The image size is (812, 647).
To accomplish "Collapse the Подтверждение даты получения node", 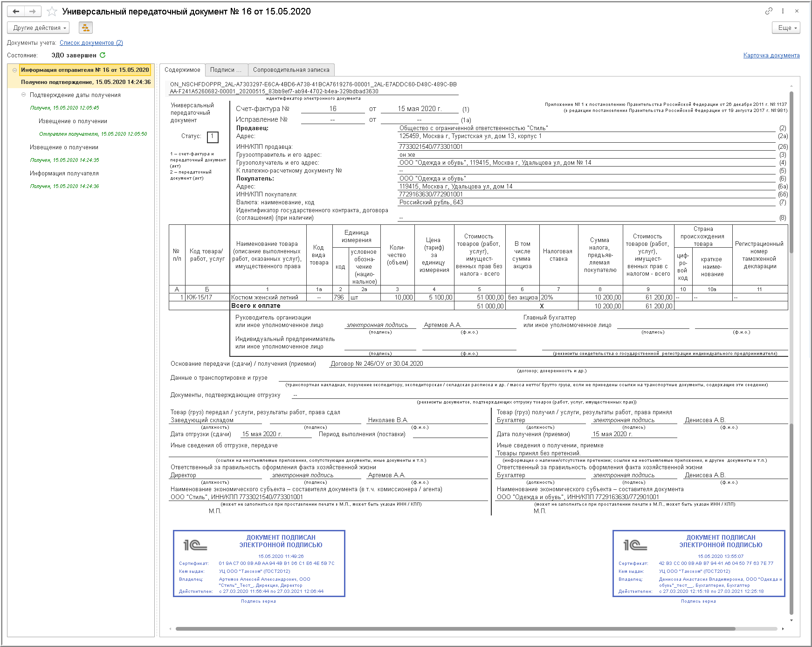I will 23,95.
